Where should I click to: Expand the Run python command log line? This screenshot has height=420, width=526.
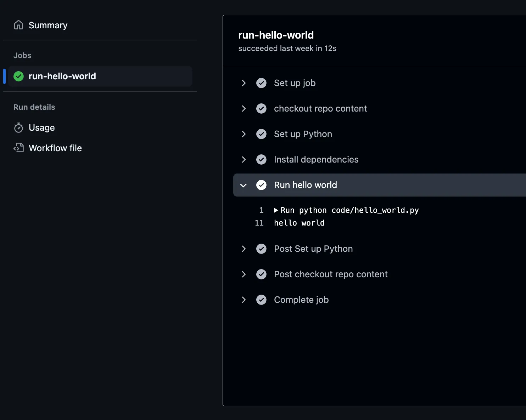click(276, 210)
